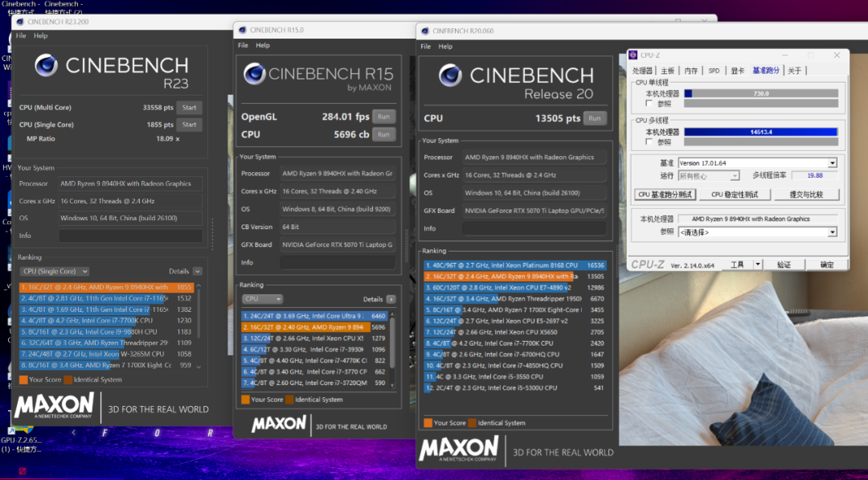Click the Info field in Cinebench R23
Image resolution: width=868 pixels, height=480 pixels.
pos(130,236)
